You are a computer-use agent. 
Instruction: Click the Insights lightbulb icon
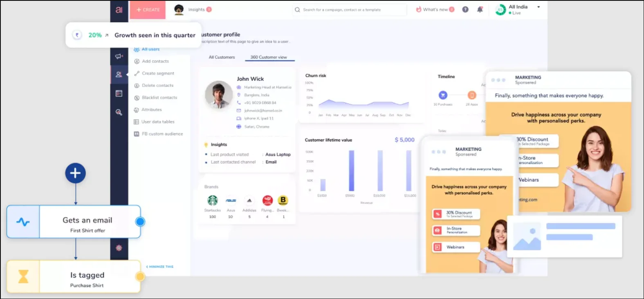coord(206,145)
